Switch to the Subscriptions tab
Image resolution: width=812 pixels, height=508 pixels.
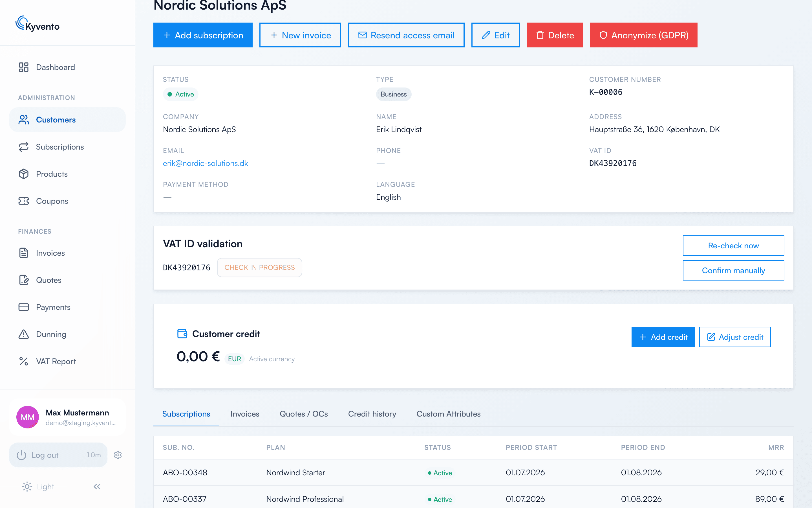186,414
